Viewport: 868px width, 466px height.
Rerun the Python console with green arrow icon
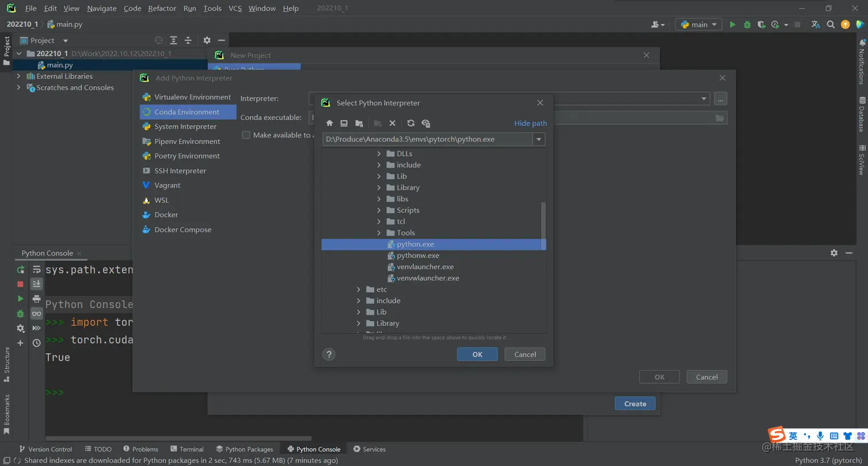pyautogui.click(x=21, y=269)
